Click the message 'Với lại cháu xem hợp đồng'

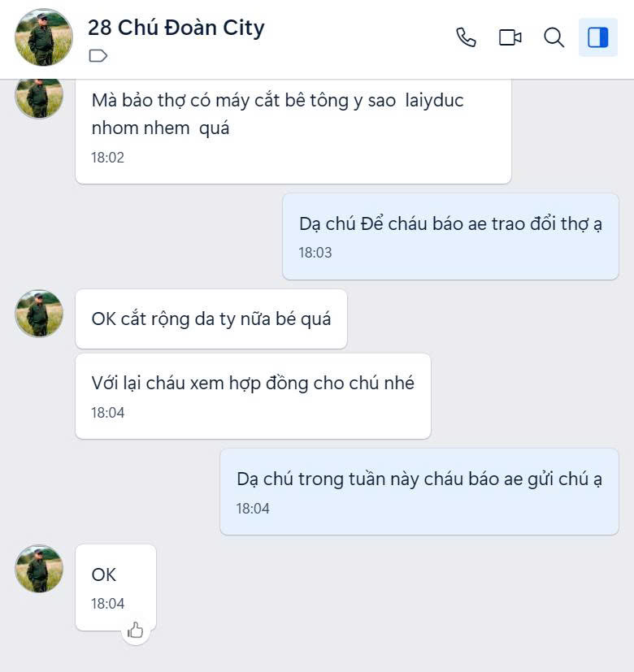pyautogui.click(x=253, y=384)
